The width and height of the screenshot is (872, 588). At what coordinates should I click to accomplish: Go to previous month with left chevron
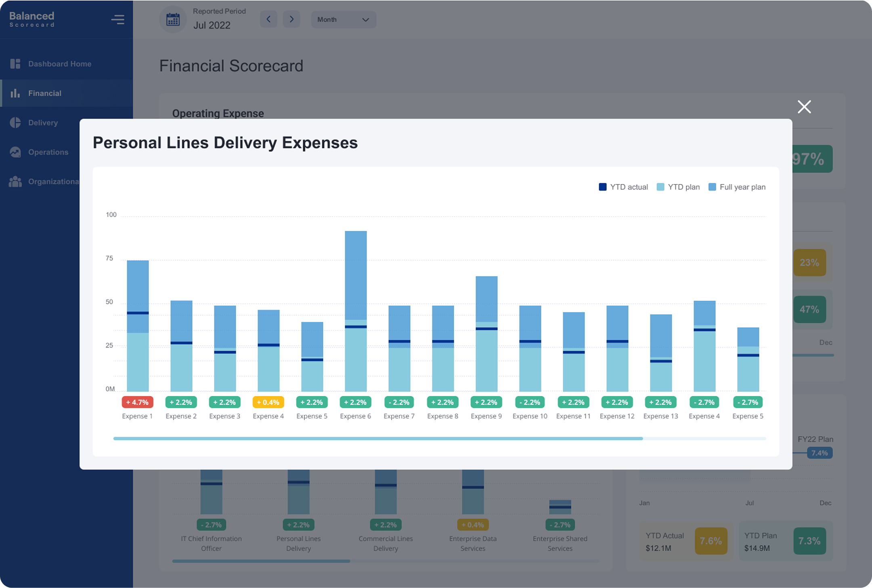(x=268, y=19)
